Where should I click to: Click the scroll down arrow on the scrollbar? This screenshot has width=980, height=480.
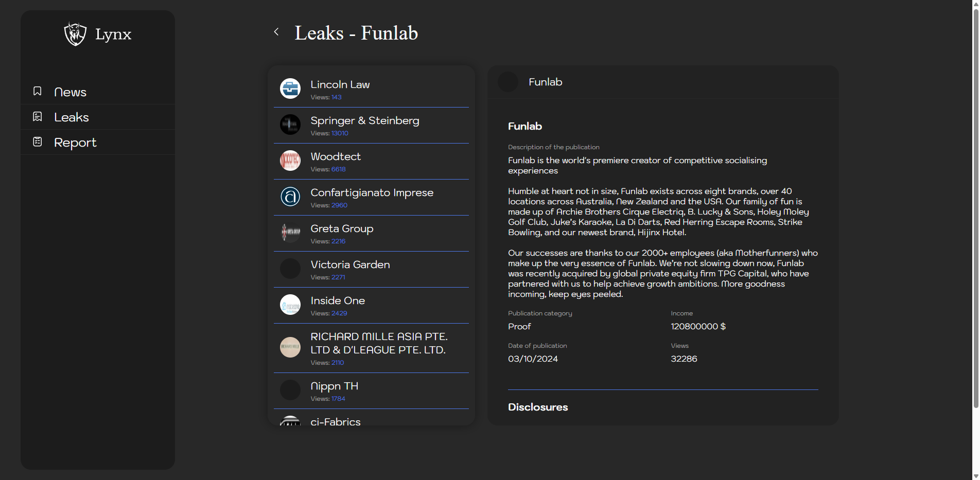(x=975, y=476)
